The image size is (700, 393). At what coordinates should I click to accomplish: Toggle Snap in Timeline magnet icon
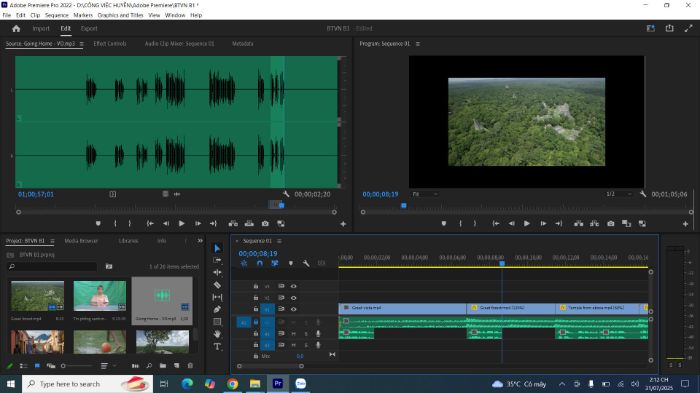tap(259, 263)
